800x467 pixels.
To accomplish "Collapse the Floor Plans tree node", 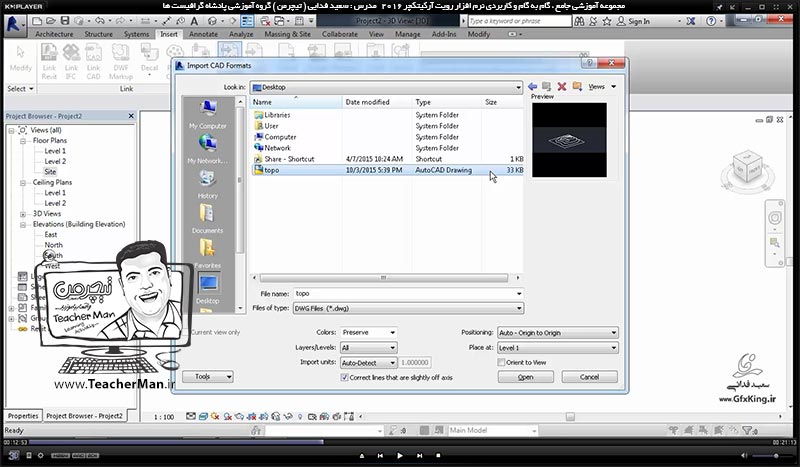I will (23, 141).
